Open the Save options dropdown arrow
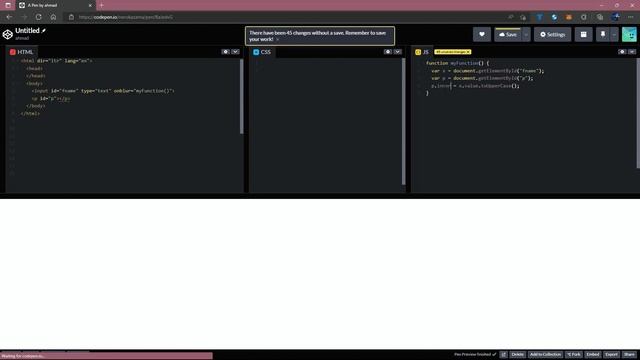This screenshot has width=640, height=360. click(x=526, y=35)
